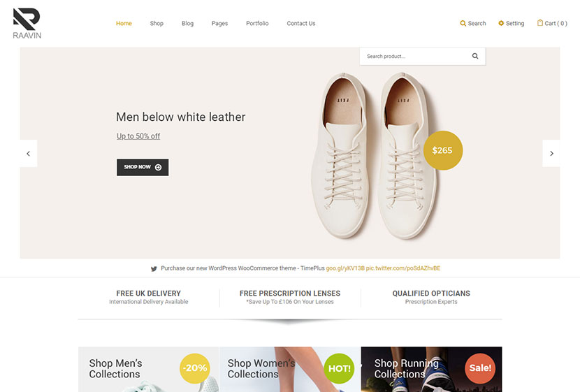Click the magnifier icon in search box

[x=475, y=56]
